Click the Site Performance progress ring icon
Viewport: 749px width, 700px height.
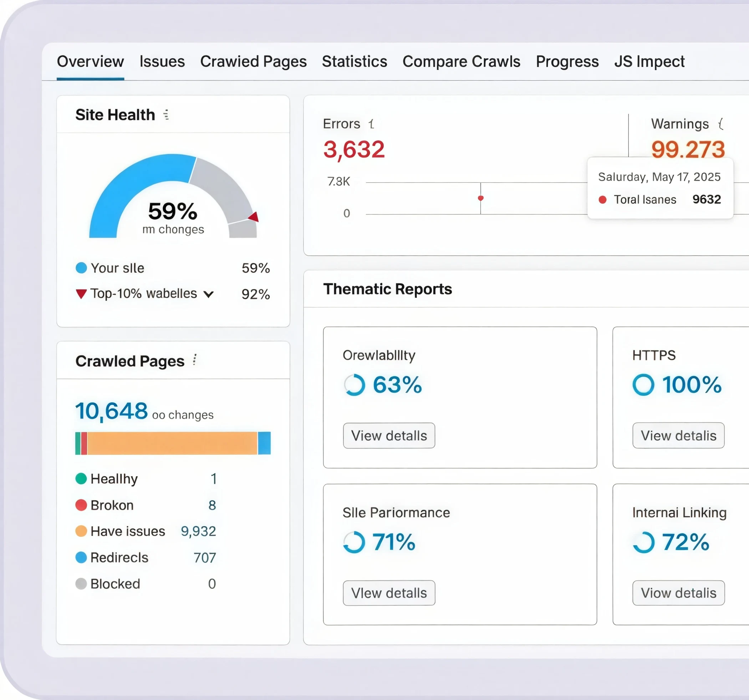tap(354, 542)
